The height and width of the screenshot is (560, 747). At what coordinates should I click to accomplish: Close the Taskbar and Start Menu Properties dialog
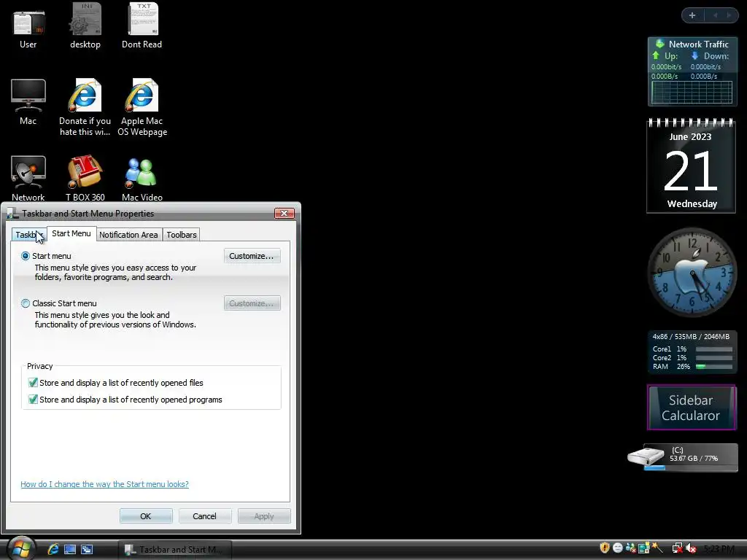click(285, 213)
